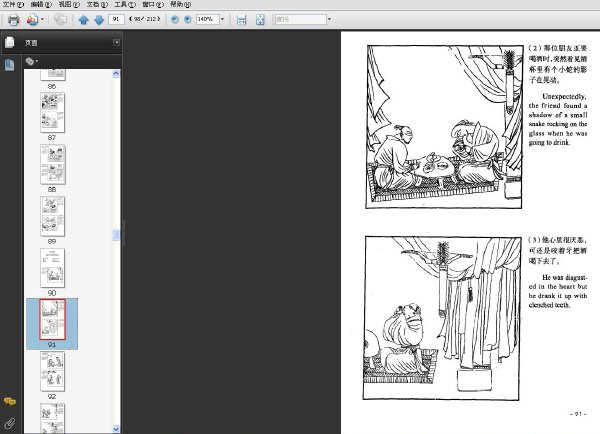Open the 工具 (Tools) menu
This screenshot has width=600, height=434.
coord(125,4)
